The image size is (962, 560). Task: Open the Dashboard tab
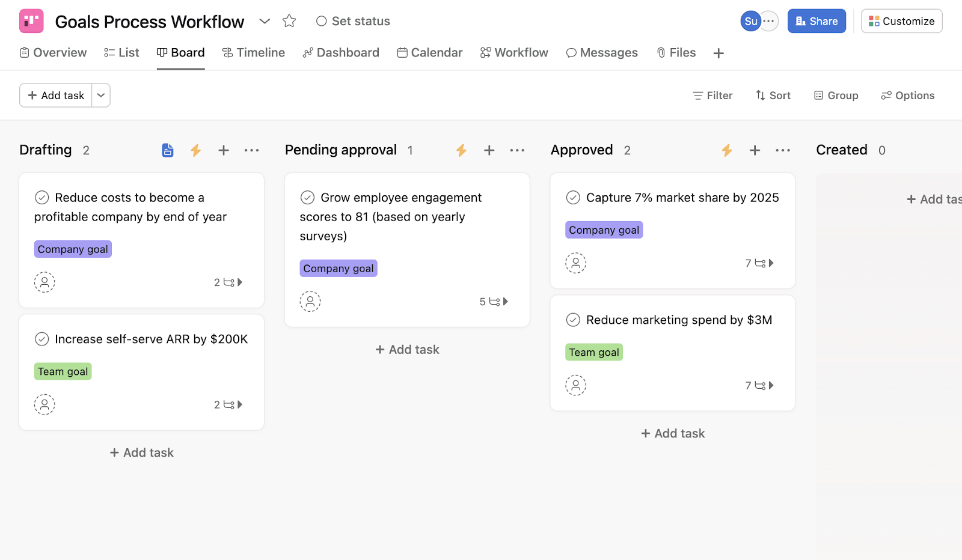(341, 53)
